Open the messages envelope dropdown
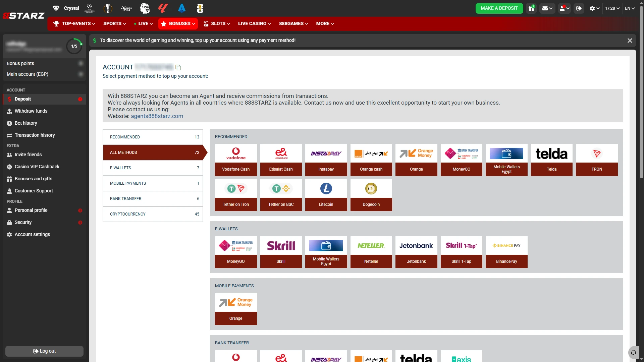The width and height of the screenshot is (644, 362). coord(547,8)
